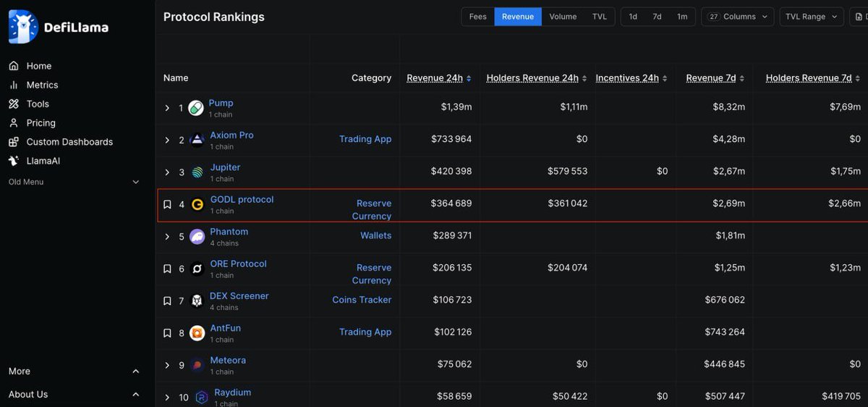Image resolution: width=868 pixels, height=407 pixels.
Task: Click the Metrics bar chart icon
Action: (14, 85)
